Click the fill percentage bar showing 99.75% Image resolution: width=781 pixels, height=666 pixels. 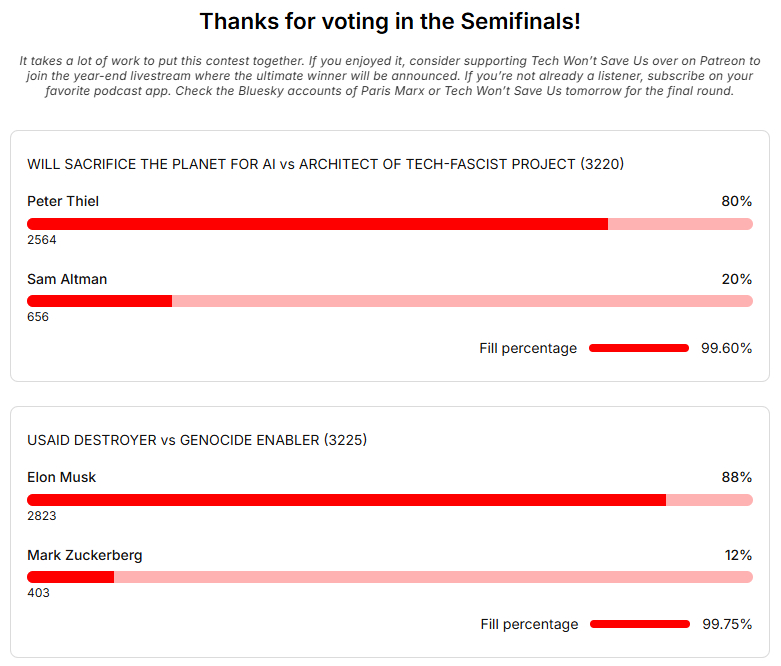click(x=640, y=624)
